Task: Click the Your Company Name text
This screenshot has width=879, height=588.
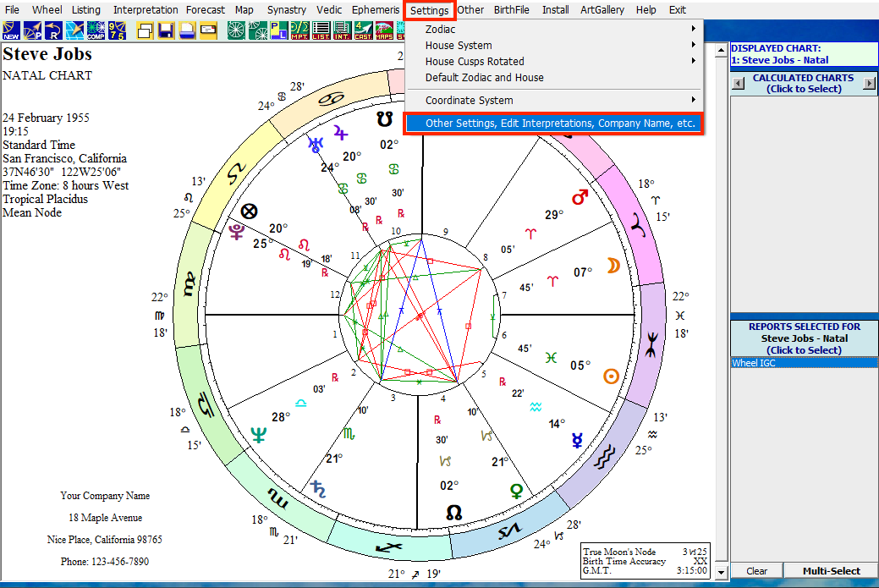Action: pyautogui.click(x=105, y=496)
